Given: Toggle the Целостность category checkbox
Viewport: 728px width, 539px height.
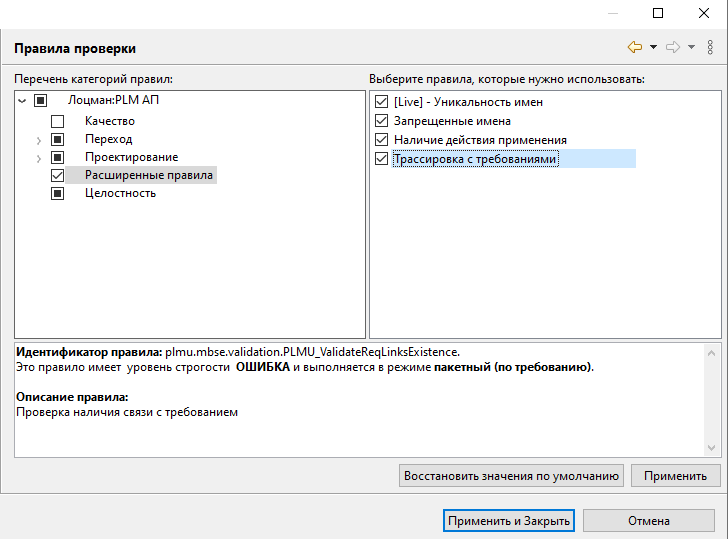Looking at the screenshot, I should 58,193.
